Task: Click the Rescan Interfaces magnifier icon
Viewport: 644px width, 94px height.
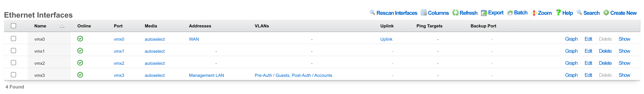Action: (372, 12)
